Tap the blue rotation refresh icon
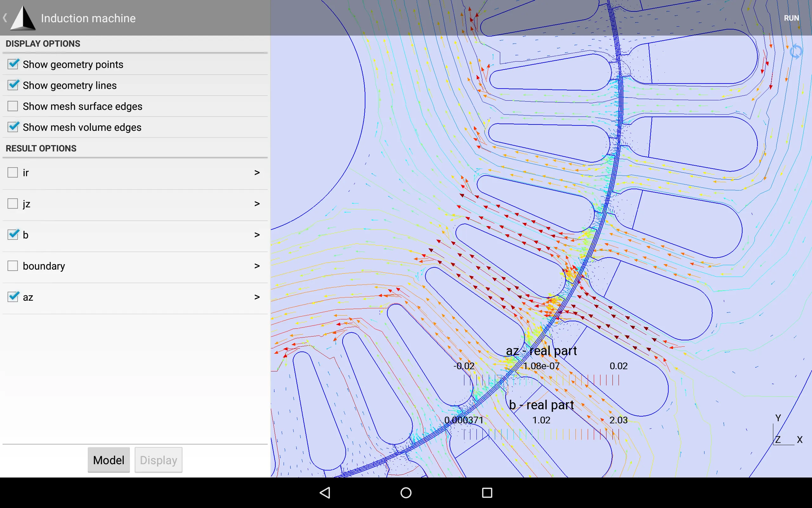The height and width of the screenshot is (508, 812). [x=796, y=52]
